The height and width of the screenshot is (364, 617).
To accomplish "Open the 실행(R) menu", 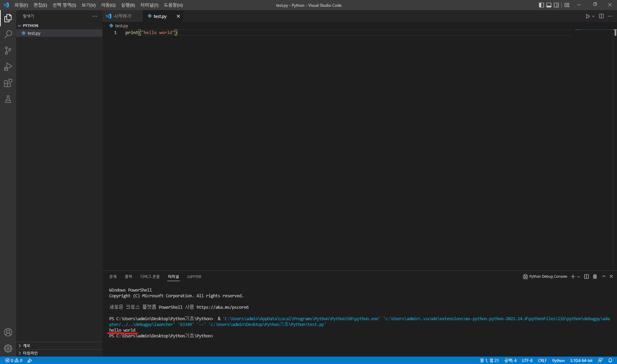I will point(128,5).
